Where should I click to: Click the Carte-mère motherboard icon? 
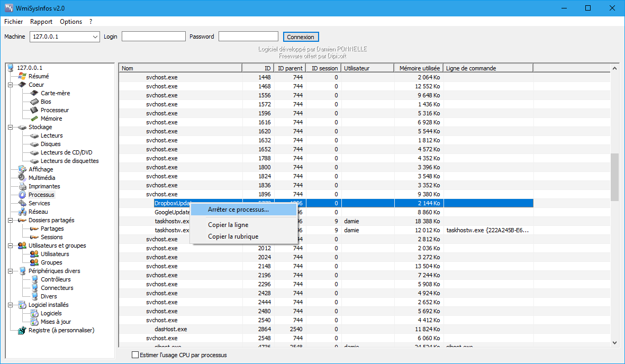[x=34, y=93]
